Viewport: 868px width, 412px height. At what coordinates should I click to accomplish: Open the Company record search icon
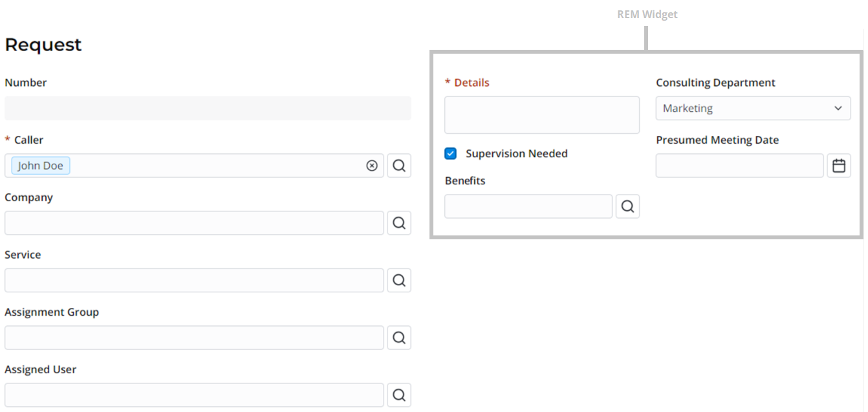(x=399, y=222)
